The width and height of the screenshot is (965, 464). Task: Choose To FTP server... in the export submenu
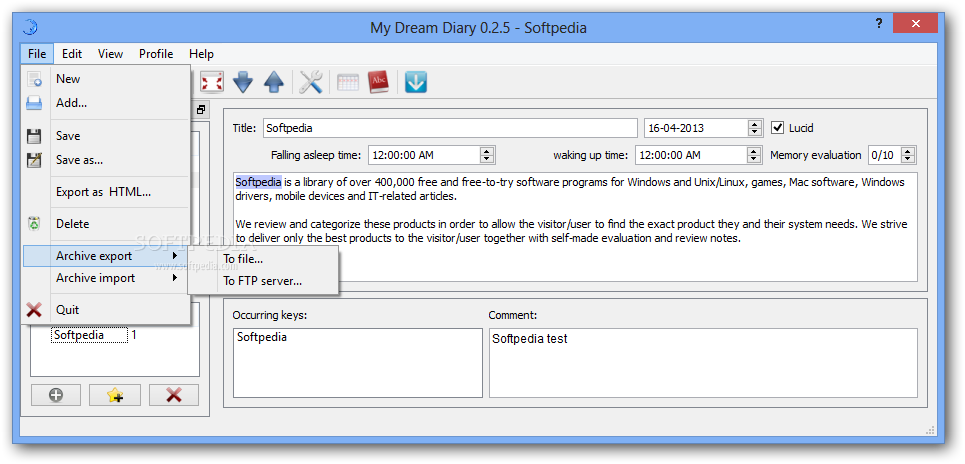[263, 281]
